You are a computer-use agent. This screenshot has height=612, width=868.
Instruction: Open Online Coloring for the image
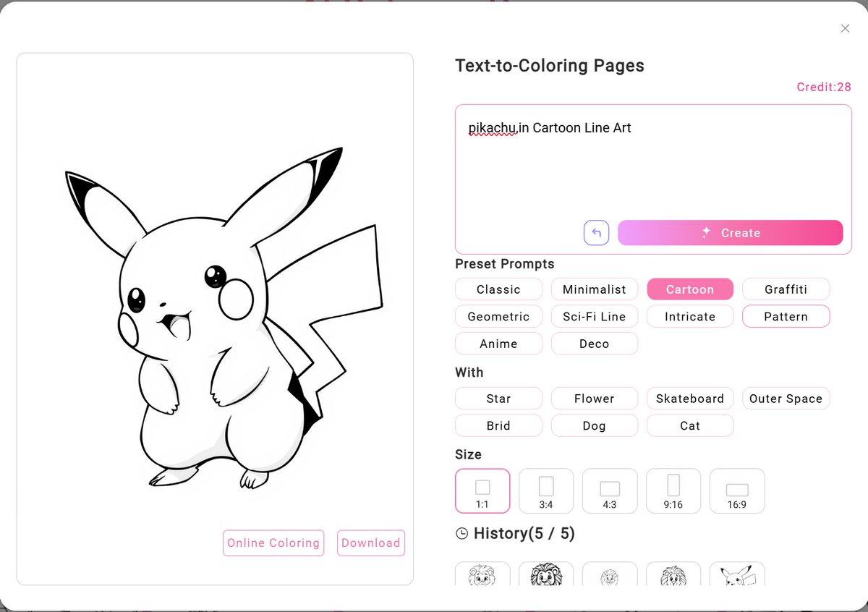point(273,543)
